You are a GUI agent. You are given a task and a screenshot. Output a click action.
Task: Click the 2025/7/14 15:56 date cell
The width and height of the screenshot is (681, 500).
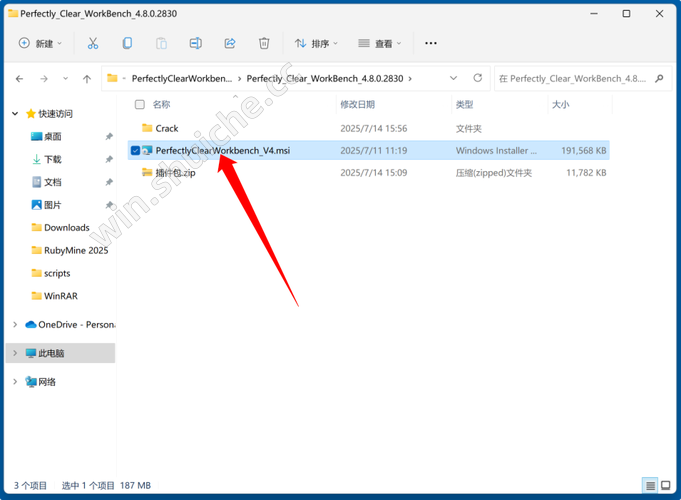click(x=374, y=128)
